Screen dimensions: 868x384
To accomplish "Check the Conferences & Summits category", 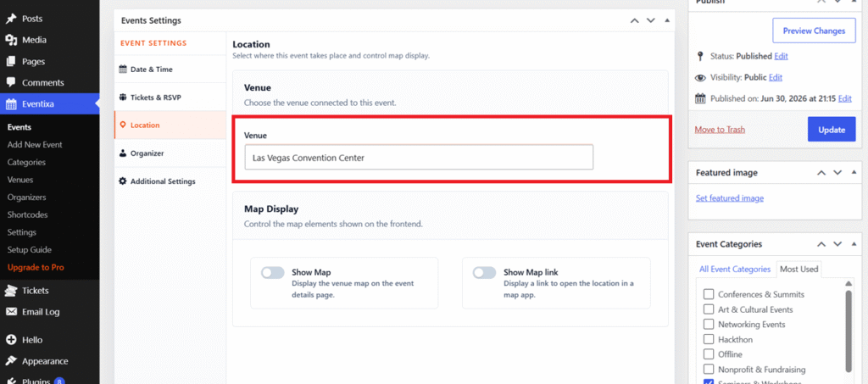I will (708, 294).
